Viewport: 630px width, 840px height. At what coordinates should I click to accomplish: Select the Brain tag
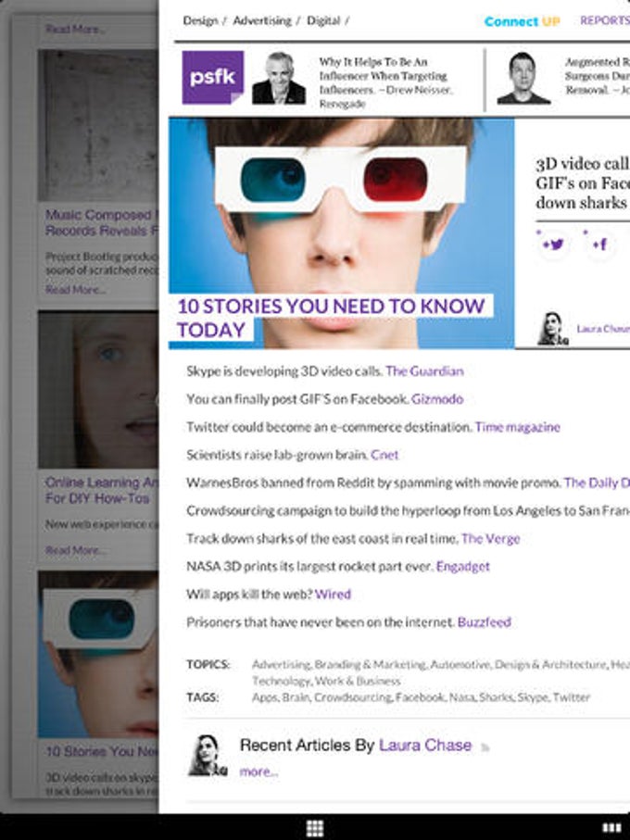point(296,697)
